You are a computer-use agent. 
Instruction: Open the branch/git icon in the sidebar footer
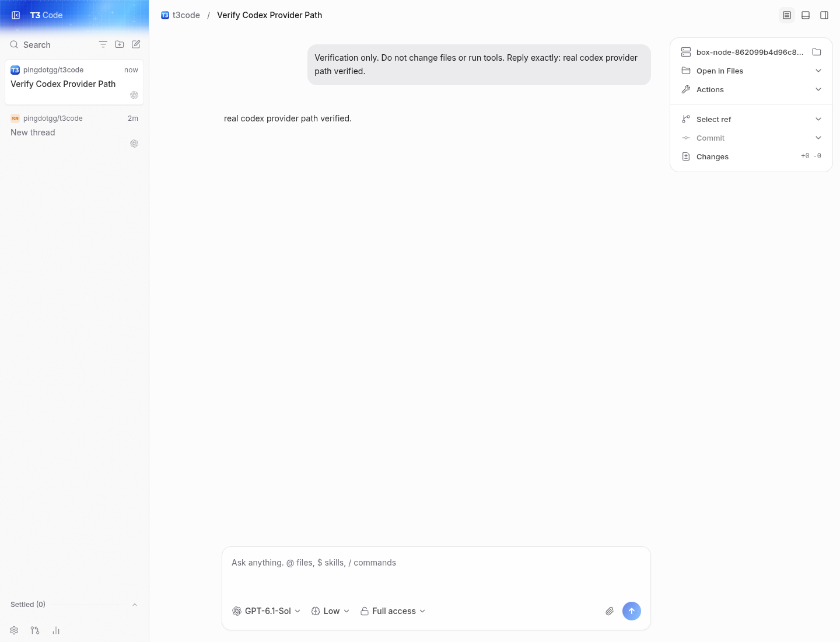pyautogui.click(x=35, y=630)
